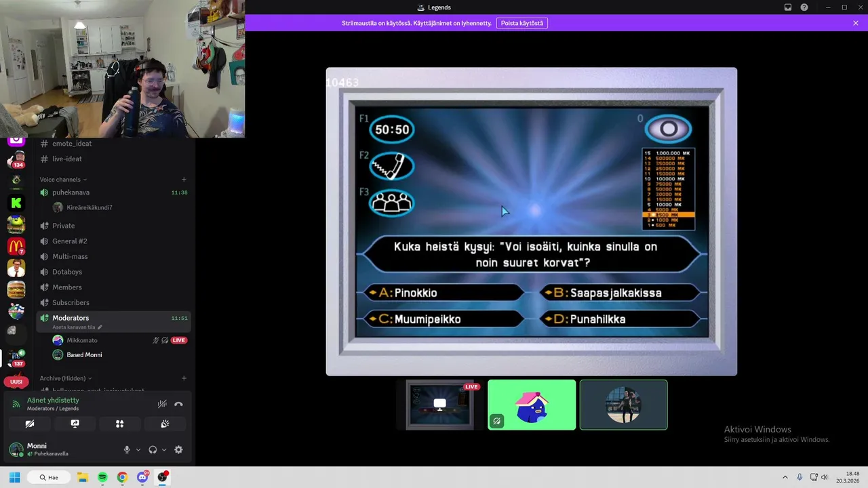Add channel to Archive (Hidden) category
The image size is (868, 488).
coord(184,378)
